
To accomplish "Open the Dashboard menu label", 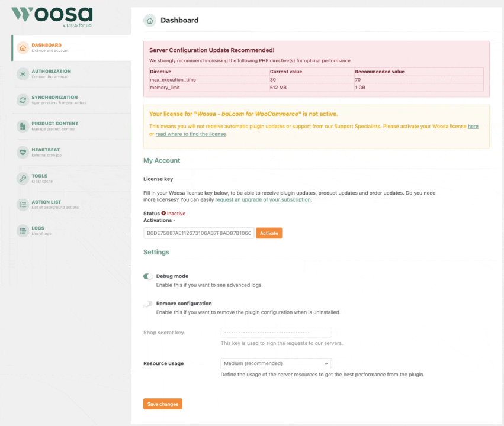I will pyautogui.click(x=47, y=45).
